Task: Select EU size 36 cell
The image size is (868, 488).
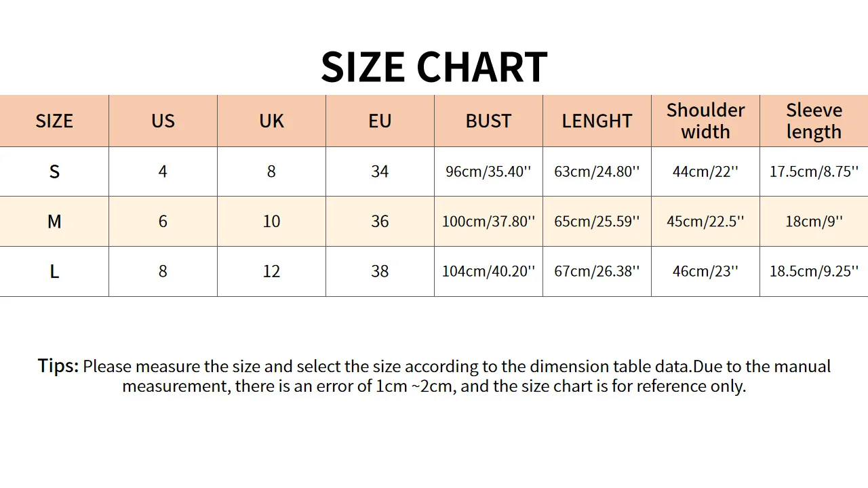Action: pyautogui.click(x=380, y=222)
